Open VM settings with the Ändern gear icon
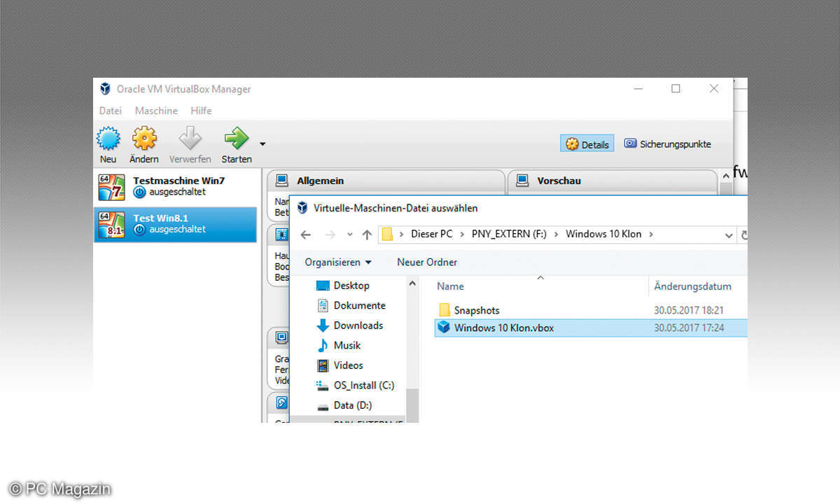 tap(144, 138)
